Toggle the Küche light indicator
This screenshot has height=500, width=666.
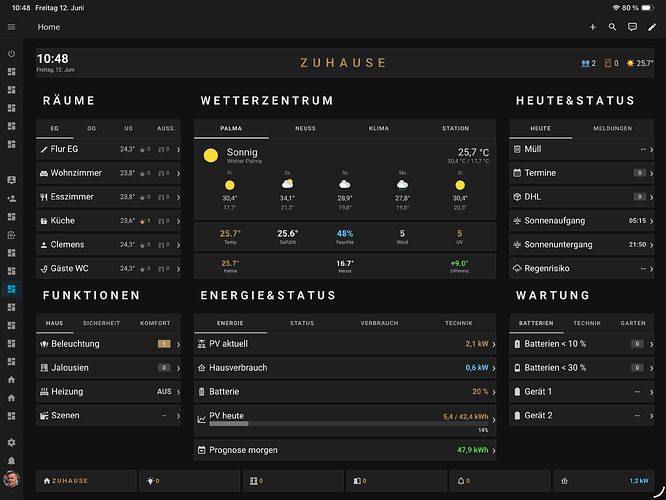click(x=145, y=221)
